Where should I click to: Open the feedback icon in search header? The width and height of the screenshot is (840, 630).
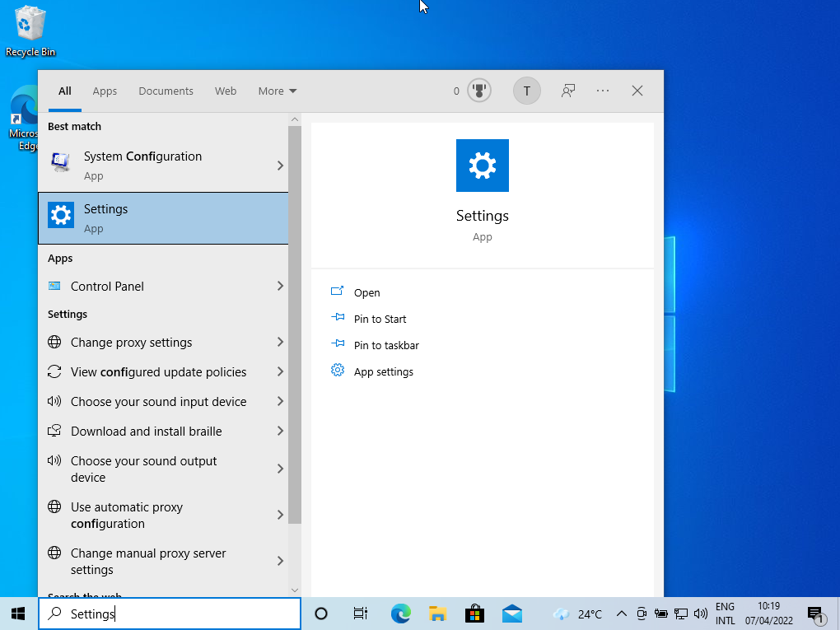tap(568, 91)
